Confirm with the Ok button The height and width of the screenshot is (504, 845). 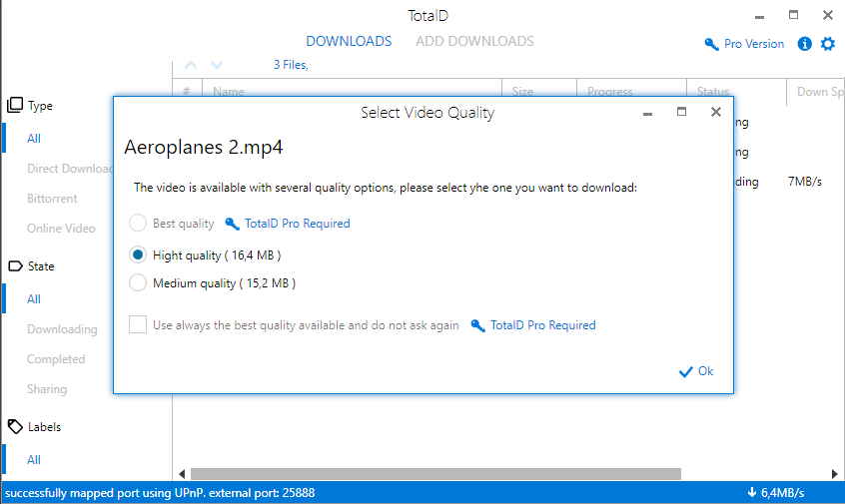pos(696,371)
